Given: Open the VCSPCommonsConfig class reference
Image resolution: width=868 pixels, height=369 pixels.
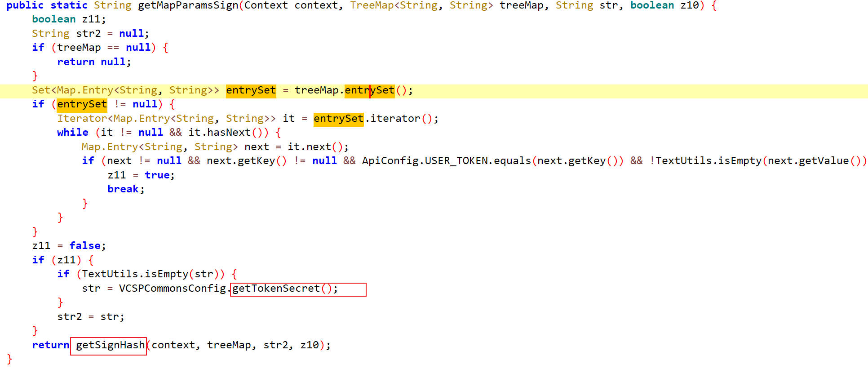Looking at the screenshot, I should pos(172,289).
